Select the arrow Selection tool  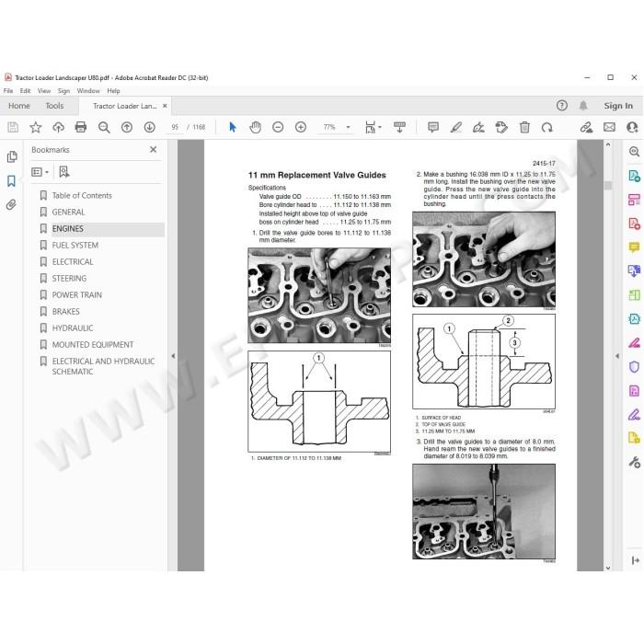(x=233, y=127)
